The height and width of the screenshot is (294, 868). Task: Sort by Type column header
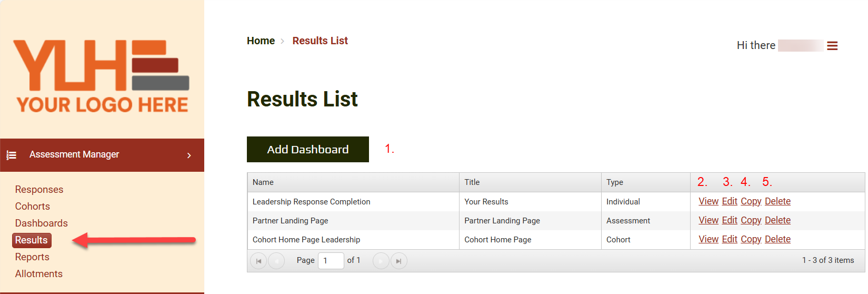tap(646, 182)
